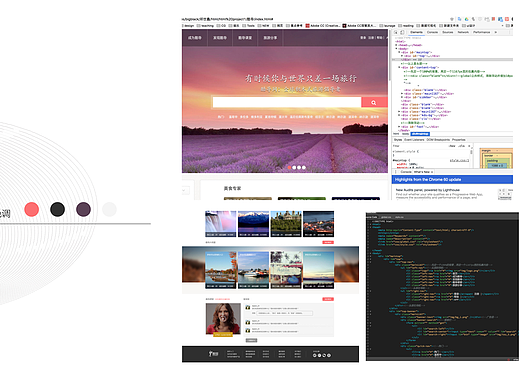520x390 pixels.
Task: Click the second navigation item in site header
Action: (220, 38)
